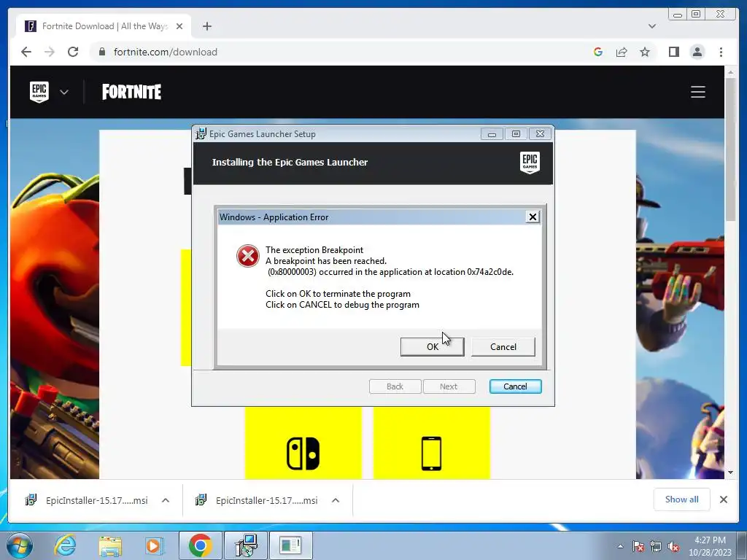Open Chrome's three-dot menu

721,52
